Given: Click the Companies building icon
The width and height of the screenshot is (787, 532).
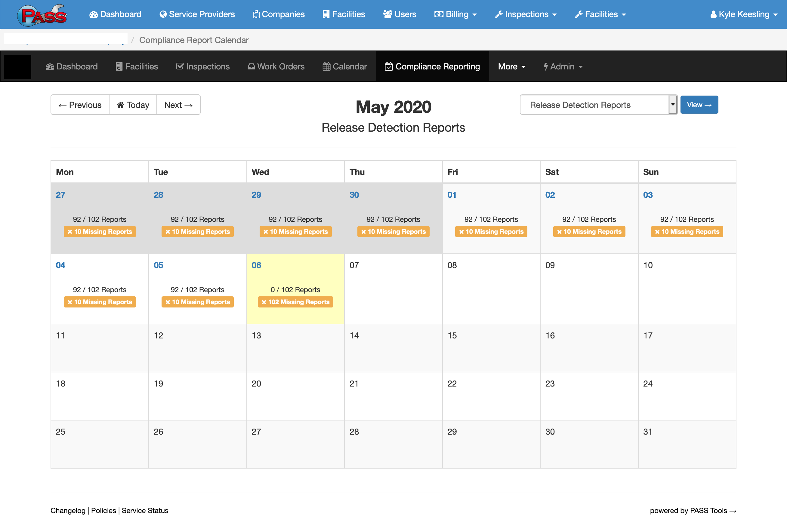Looking at the screenshot, I should tap(256, 14).
